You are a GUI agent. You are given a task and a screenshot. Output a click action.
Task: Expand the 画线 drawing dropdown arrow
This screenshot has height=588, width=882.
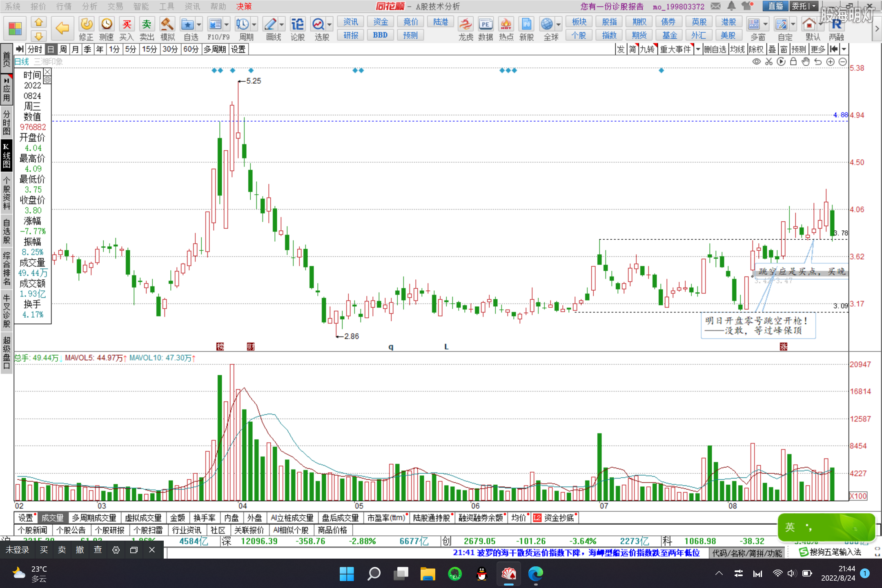pos(281,24)
